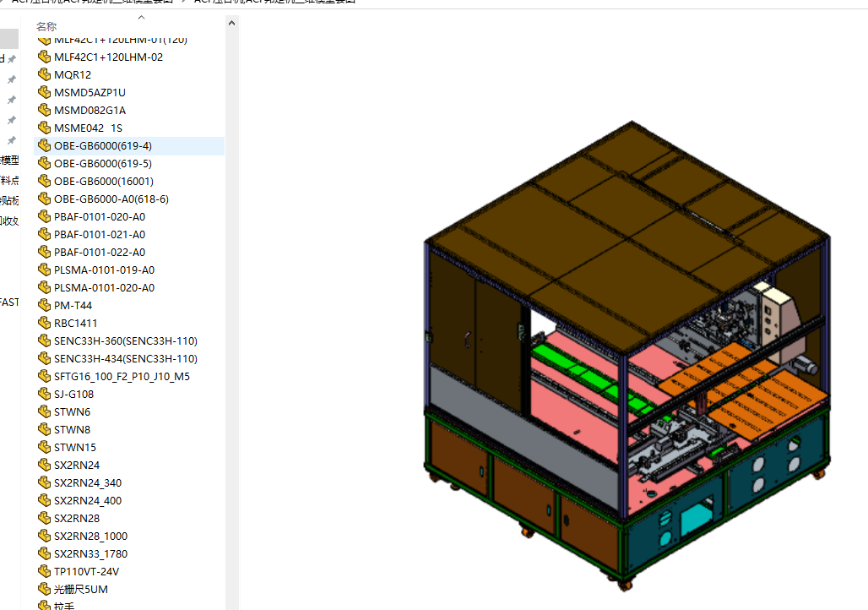This screenshot has width=868, height=610.
Task: Click the OBE-GB6000(16001) file icon
Action: point(44,181)
